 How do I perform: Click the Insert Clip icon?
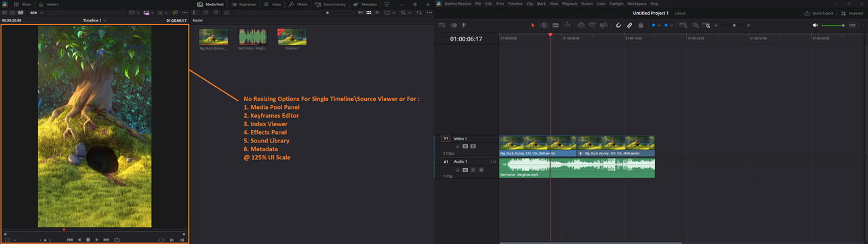point(581,25)
